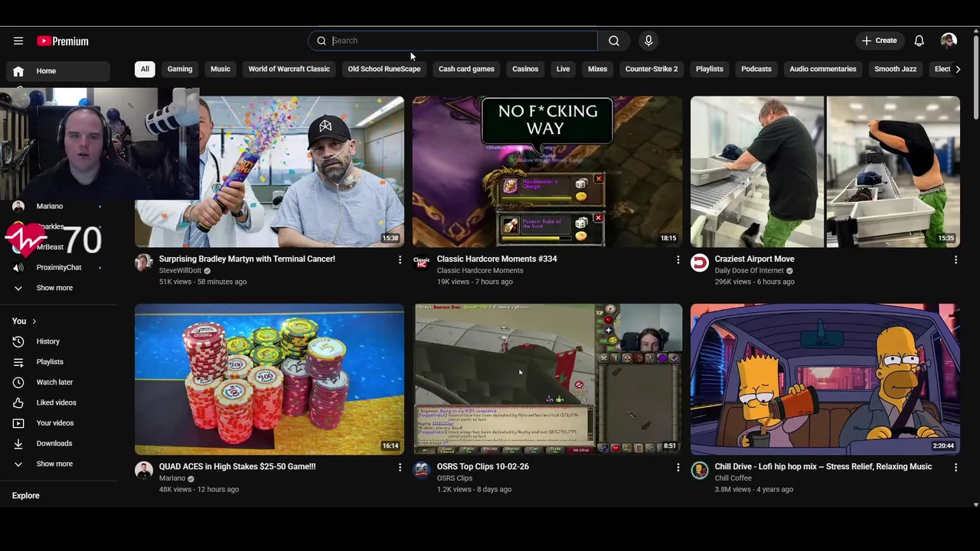Viewport: 980px width, 551px height.
Task: Open ProximityChat subscription in sidebar
Action: [x=58, y=267]
